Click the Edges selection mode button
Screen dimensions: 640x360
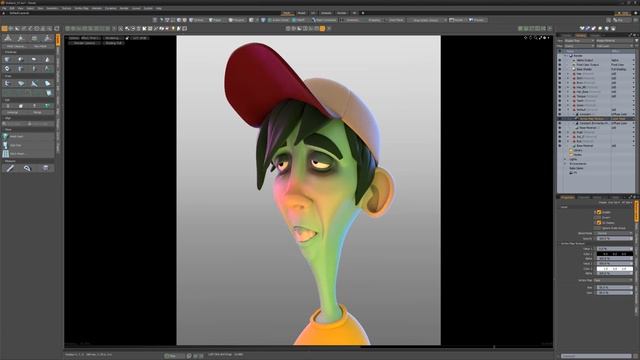coord(216,20)
